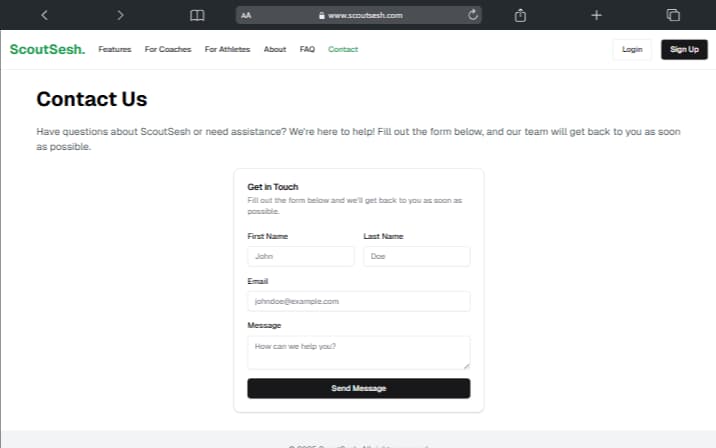Select FAQ in the navigation bar
The image size is (716, 448).
click(x=307, y=49)
